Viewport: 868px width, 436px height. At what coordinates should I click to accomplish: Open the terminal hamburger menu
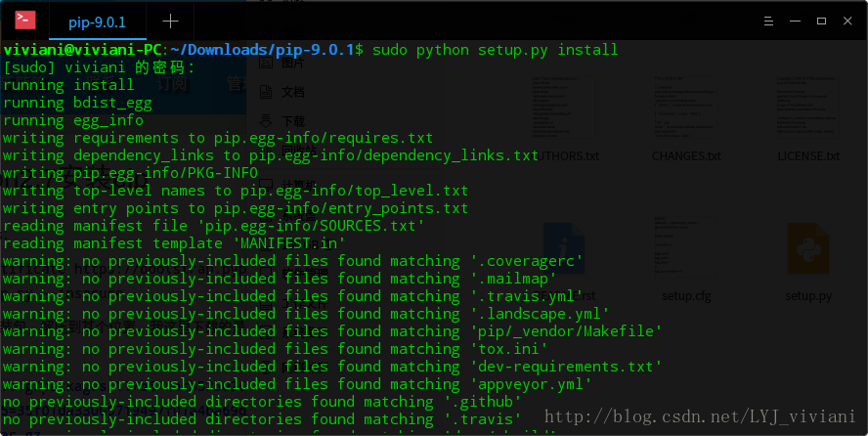click(768, 22)
